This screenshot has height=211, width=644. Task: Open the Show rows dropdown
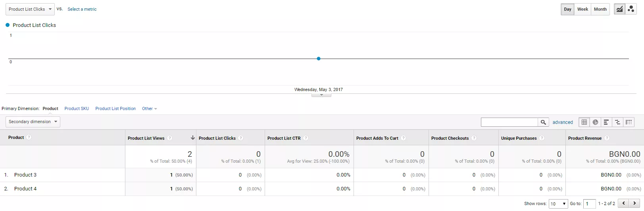pyautogui.click(x=558, y=204)
